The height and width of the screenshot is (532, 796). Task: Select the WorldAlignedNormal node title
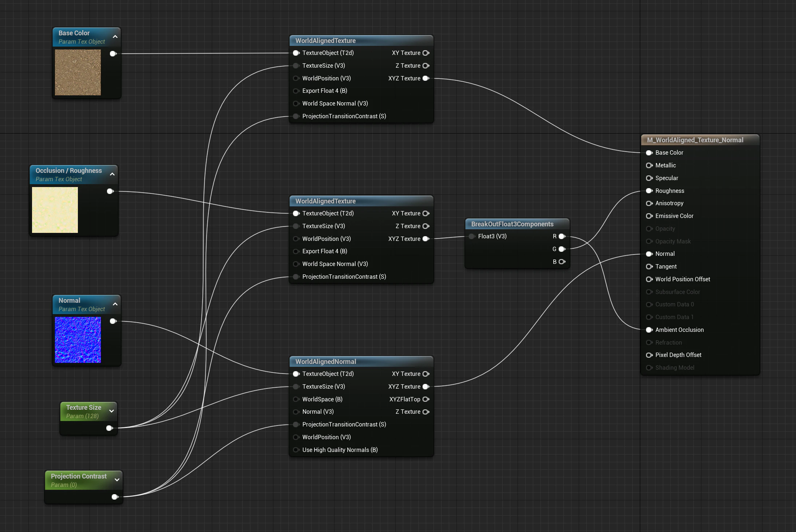click(x=326, y=362)
